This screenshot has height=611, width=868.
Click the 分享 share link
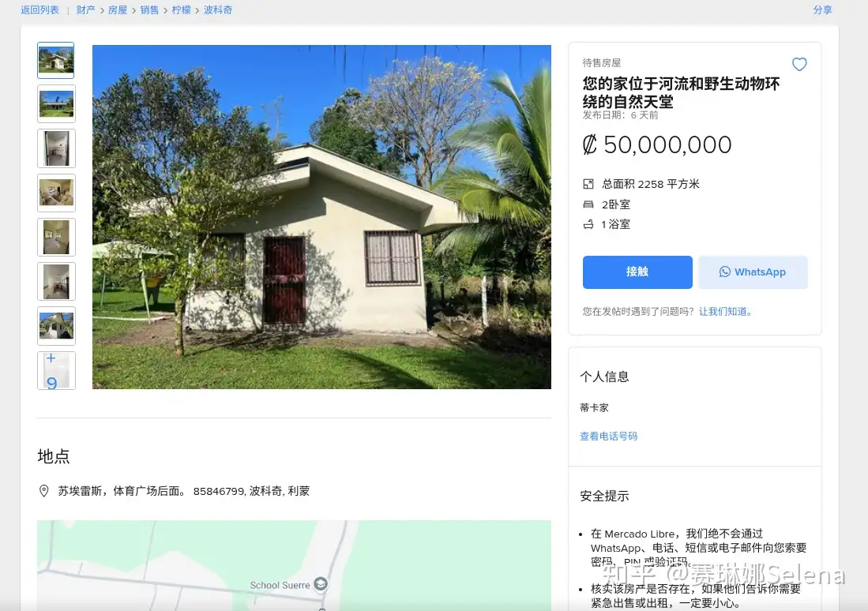(x=822, y=10)
